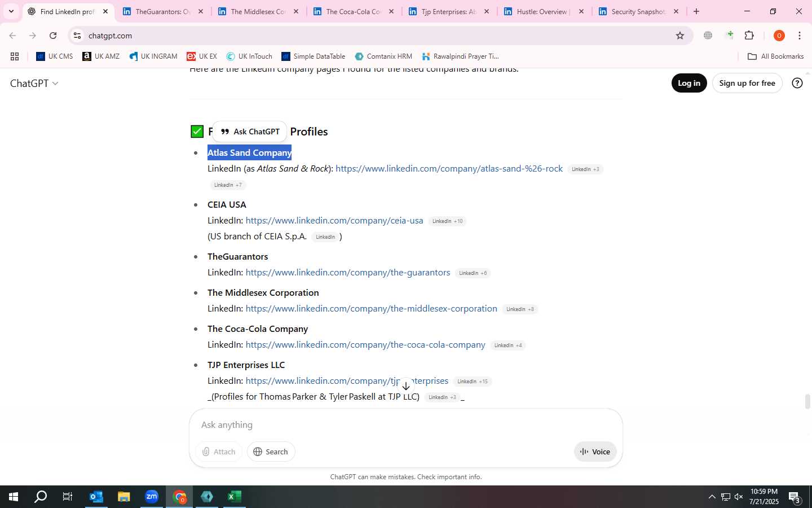Open UK CMS bookmark

pyautogui.click(x=55, y=56)
